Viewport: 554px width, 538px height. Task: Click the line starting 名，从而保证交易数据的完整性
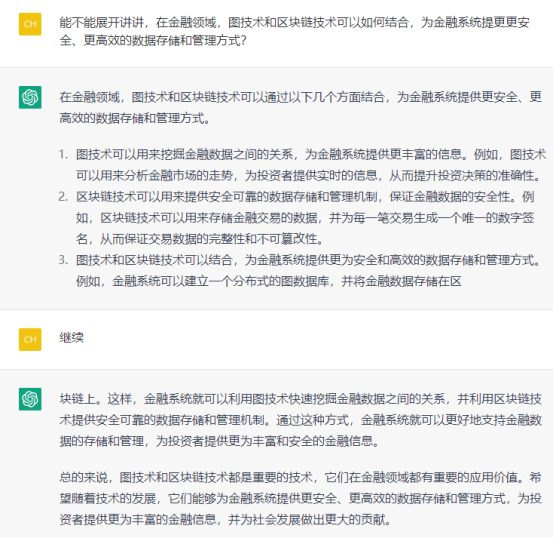[200, 239]
